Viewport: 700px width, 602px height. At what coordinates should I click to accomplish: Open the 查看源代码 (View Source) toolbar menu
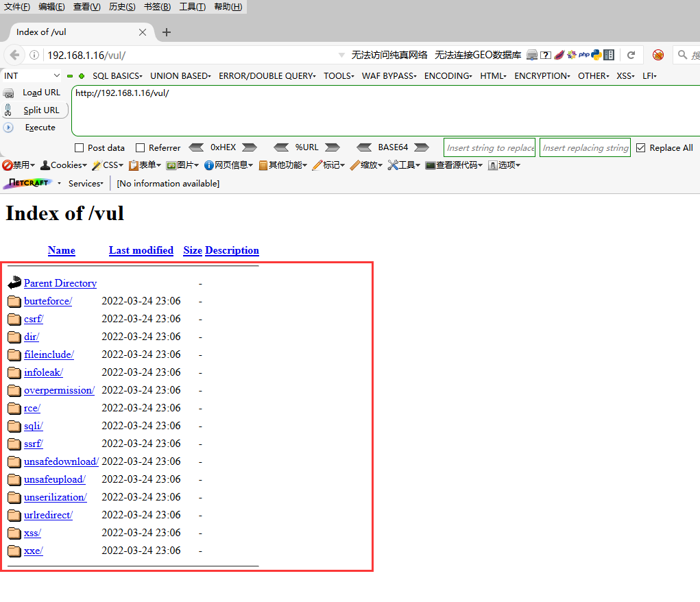tap(454, 165)
